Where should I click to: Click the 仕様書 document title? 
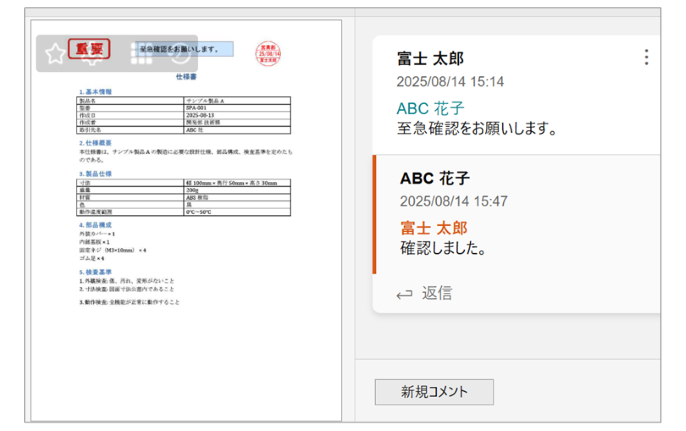[186, 77]
